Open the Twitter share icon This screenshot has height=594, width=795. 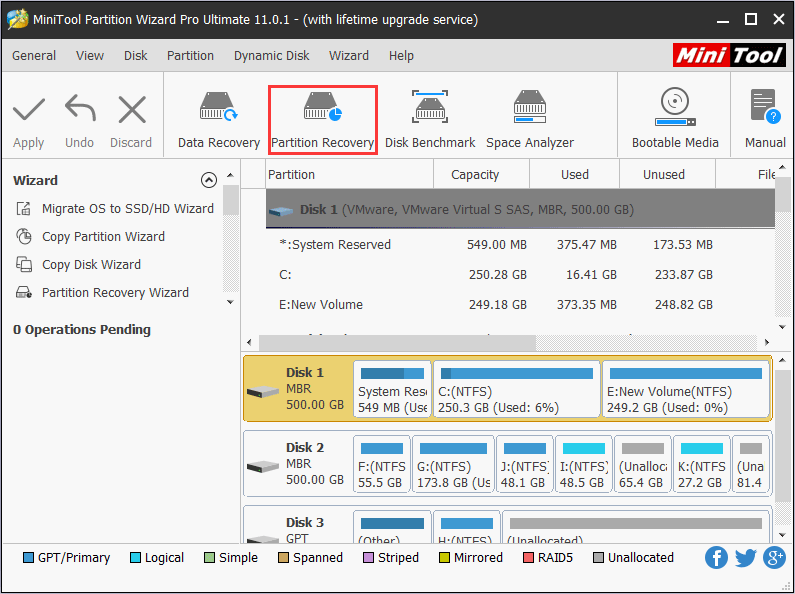coord(745,558)
